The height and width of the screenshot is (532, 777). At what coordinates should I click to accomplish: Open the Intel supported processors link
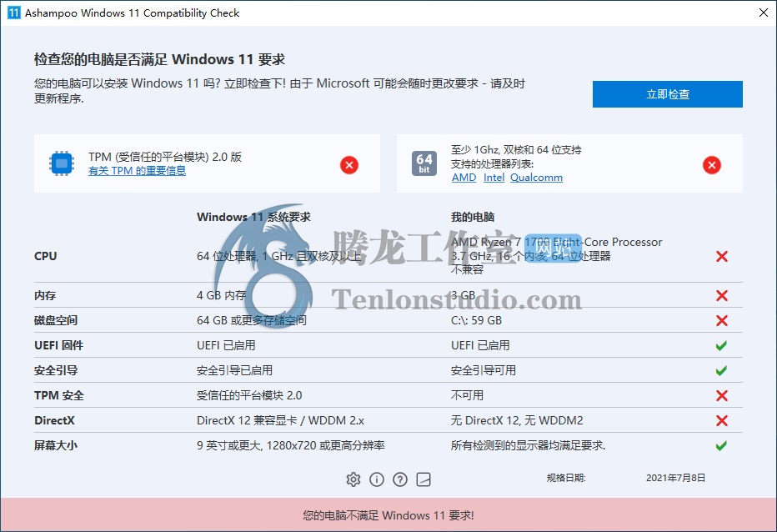click(x=494, y=178)
